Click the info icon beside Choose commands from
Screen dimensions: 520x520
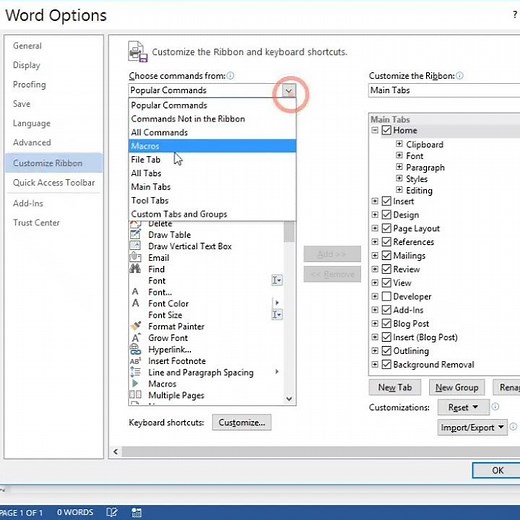(x=230, y=76)
